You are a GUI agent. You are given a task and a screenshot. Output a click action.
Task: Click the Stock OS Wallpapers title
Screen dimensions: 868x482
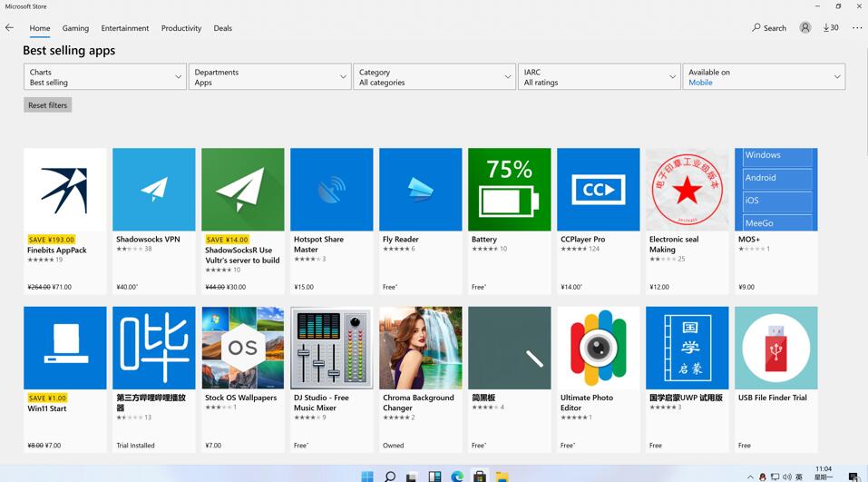[x=240, y=398]
